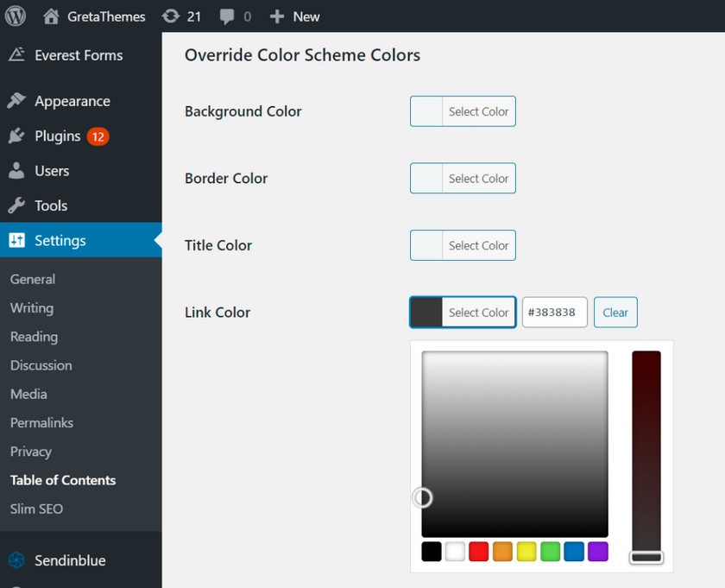Click the Border Color preview swatch
Image resolution: width=725 pixels, height=588 pixels.
coord(426,178)
